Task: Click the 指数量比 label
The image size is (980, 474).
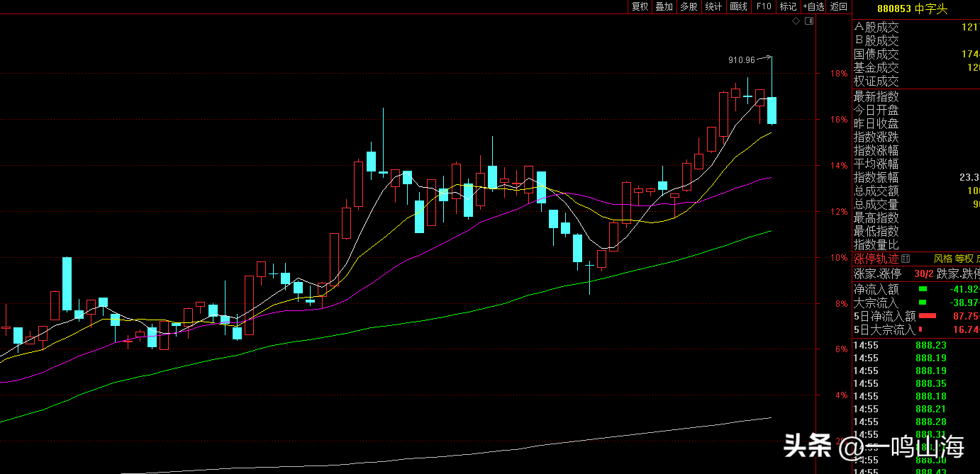Action: pyautogui.click(x=876, y=244)
